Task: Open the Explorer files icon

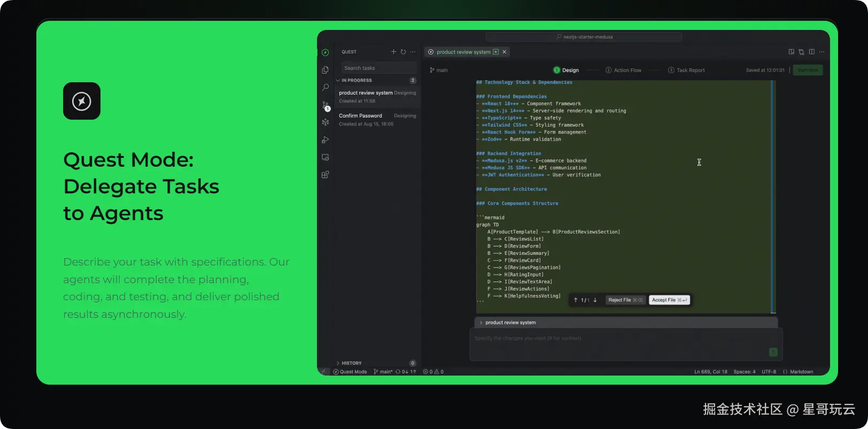Action: coord(325,70)
